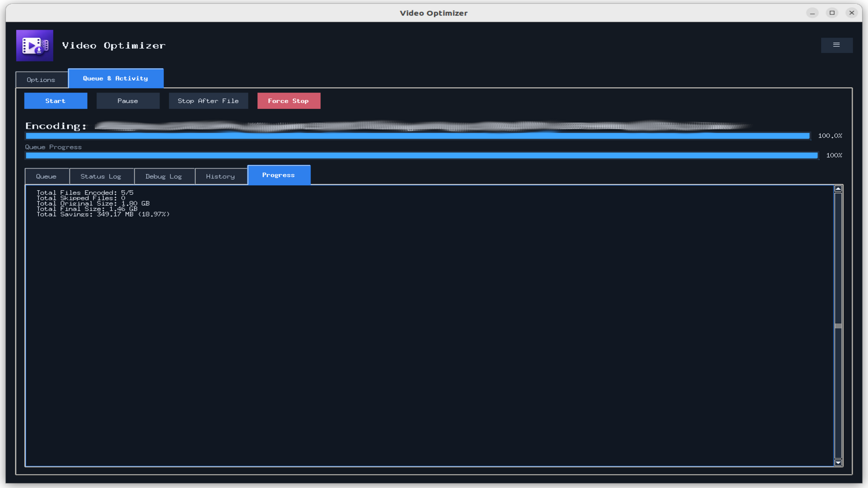Click the Encoding: label
Image resolution: width=868 pixels, height=488 pixels.
coord(56,126)
